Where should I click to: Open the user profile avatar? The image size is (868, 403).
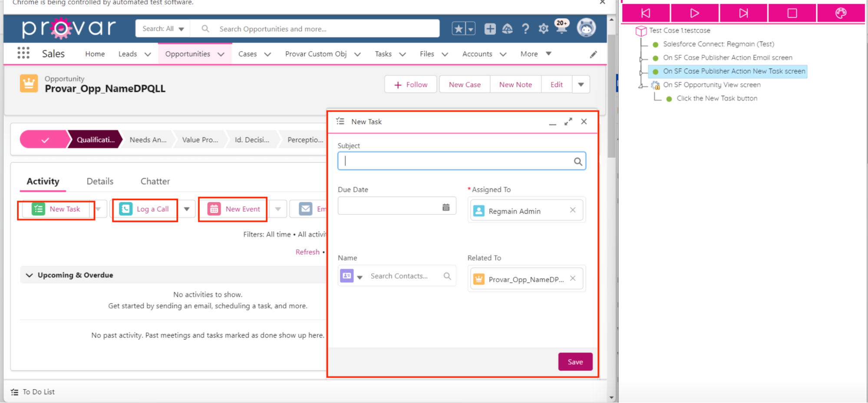pyautogui.click(x=586, y=27)
